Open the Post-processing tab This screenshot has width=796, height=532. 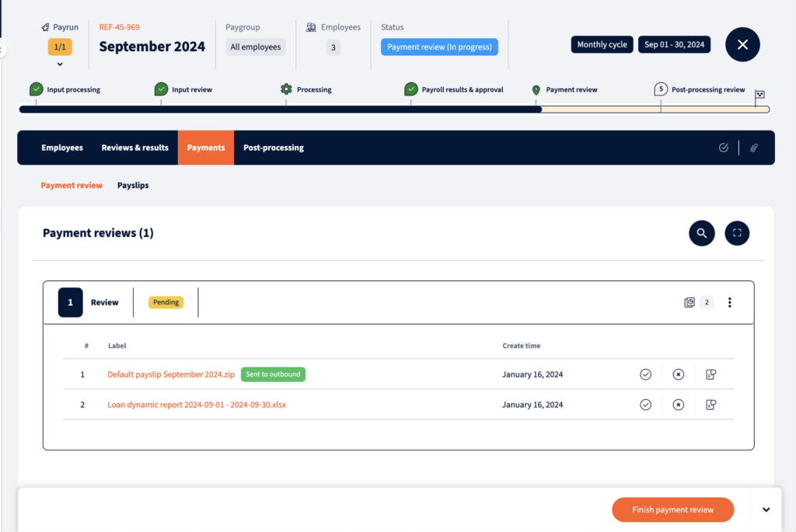click(273, 147)
